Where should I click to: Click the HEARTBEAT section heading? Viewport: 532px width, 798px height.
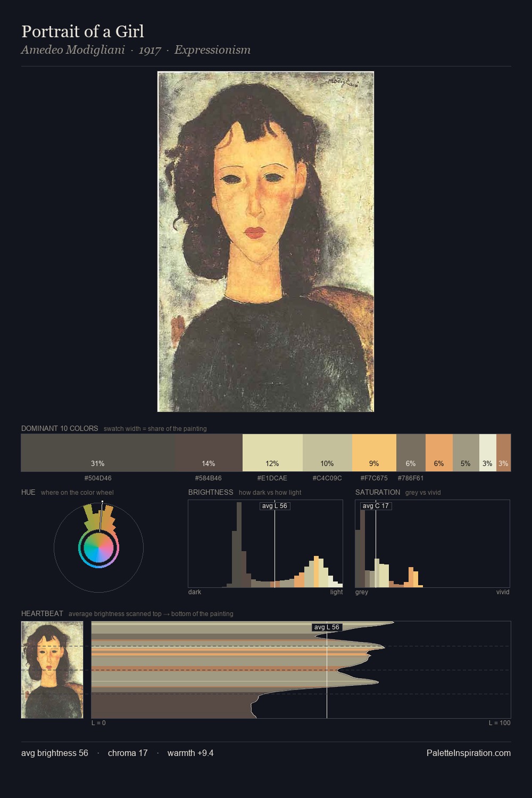42,613
